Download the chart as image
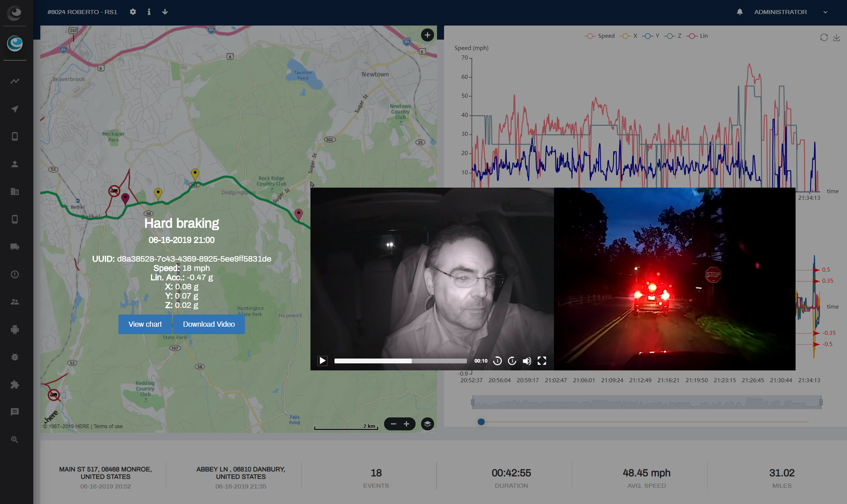Screen dimensions: 847x504 pos(836,37)
